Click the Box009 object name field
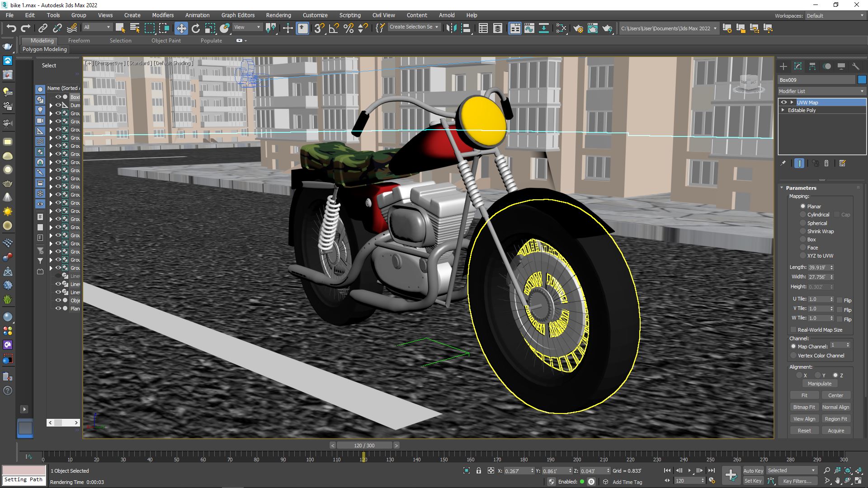This screenshot has width=868, height=488. [816, 80]
